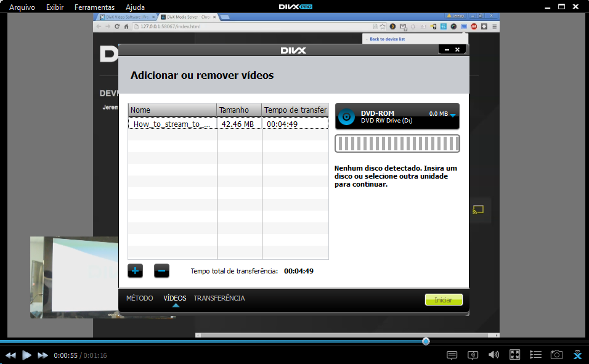Switch to the MÉTODO tab
Image resolution: width=589 pixels, height=364 pixels.
pyautogui.click(x=139, y=298)
